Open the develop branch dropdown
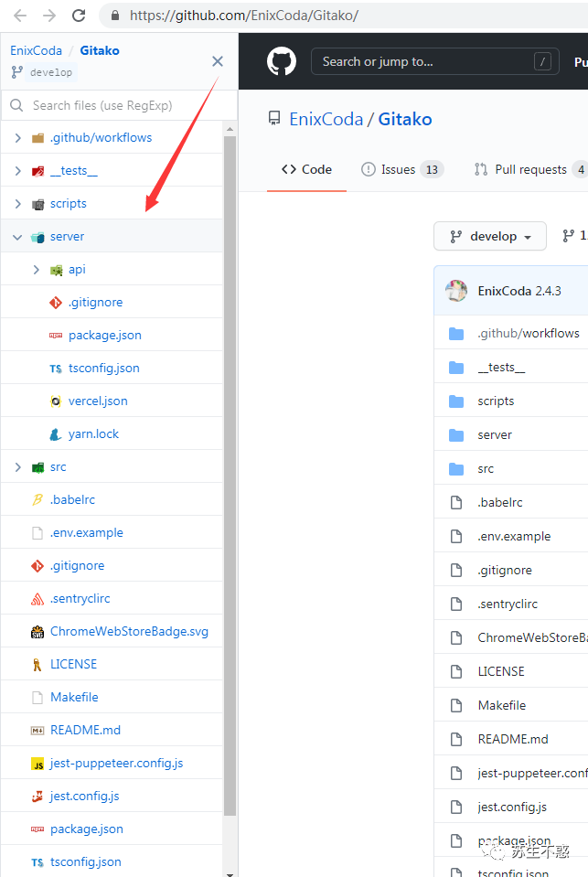 490,236
